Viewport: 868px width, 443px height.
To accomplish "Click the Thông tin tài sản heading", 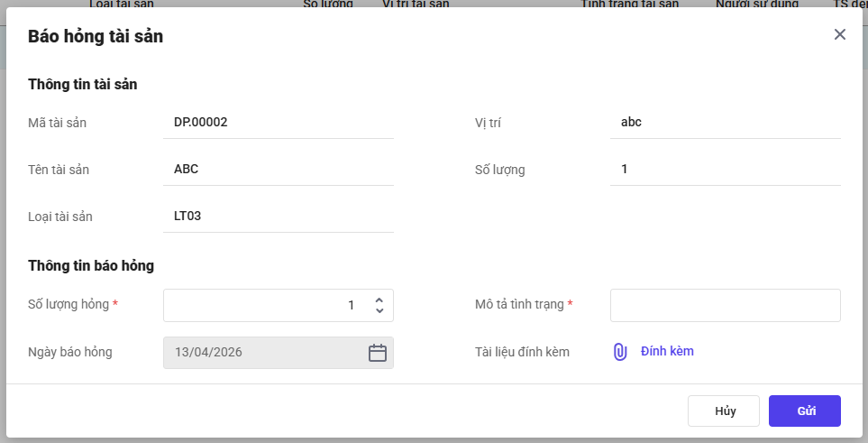I will point(83,84).
